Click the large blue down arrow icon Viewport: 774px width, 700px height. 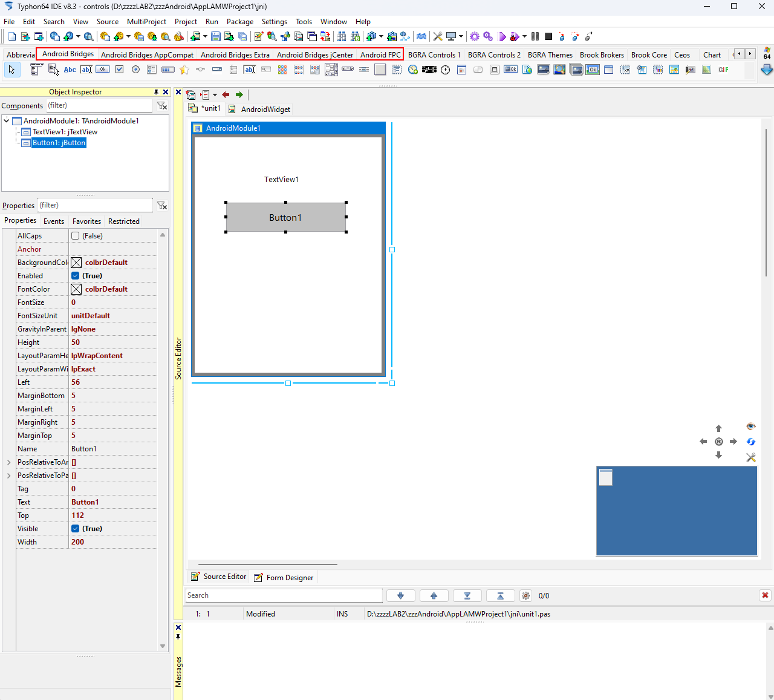point(767,70)
